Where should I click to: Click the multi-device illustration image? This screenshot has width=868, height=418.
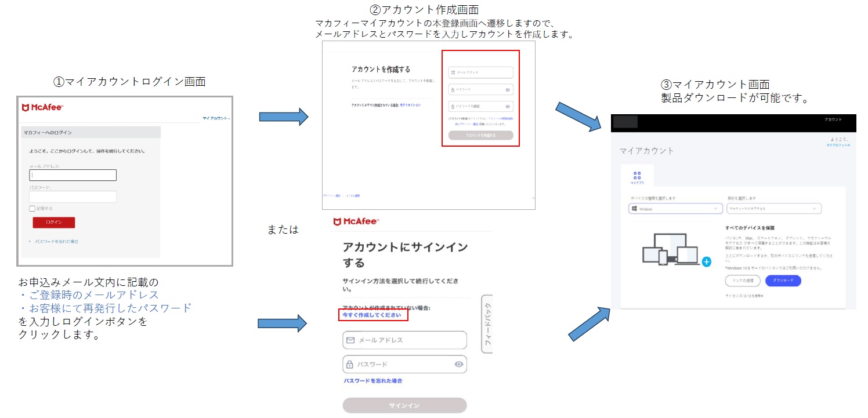pyautogui.click(x=670, y=249)
